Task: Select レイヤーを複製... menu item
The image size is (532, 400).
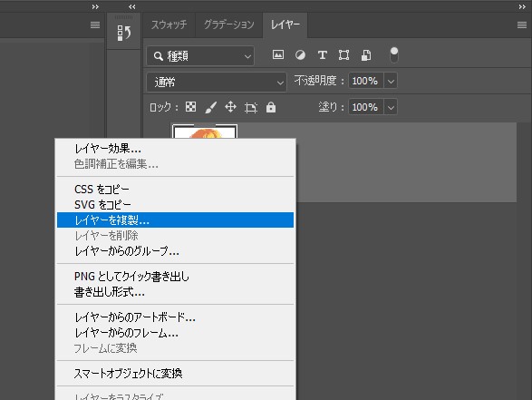Action: coord(175,220)
